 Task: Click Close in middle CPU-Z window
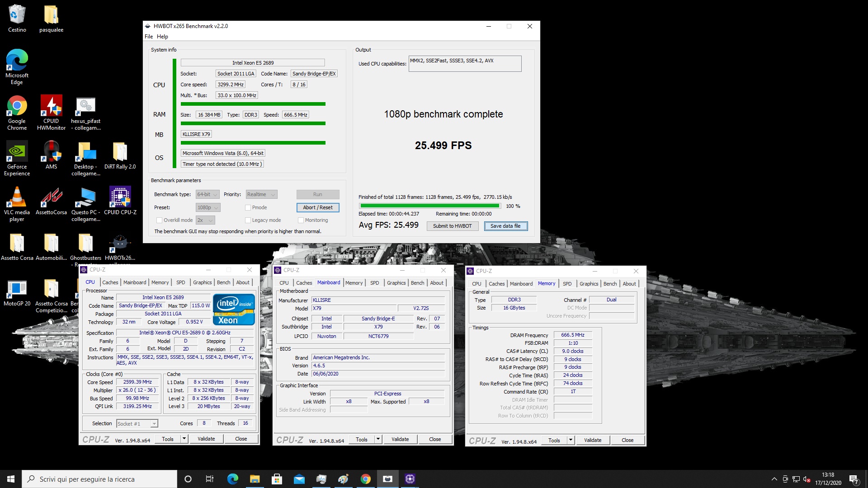[x=435, y=439]
